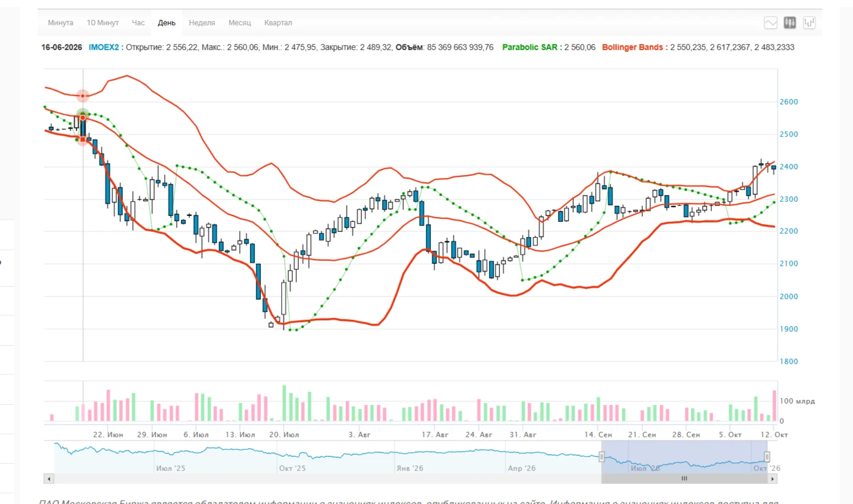This screenshot has width=853, height=504.
Task: Select the Минута interval tab
Action: point(60,23)
